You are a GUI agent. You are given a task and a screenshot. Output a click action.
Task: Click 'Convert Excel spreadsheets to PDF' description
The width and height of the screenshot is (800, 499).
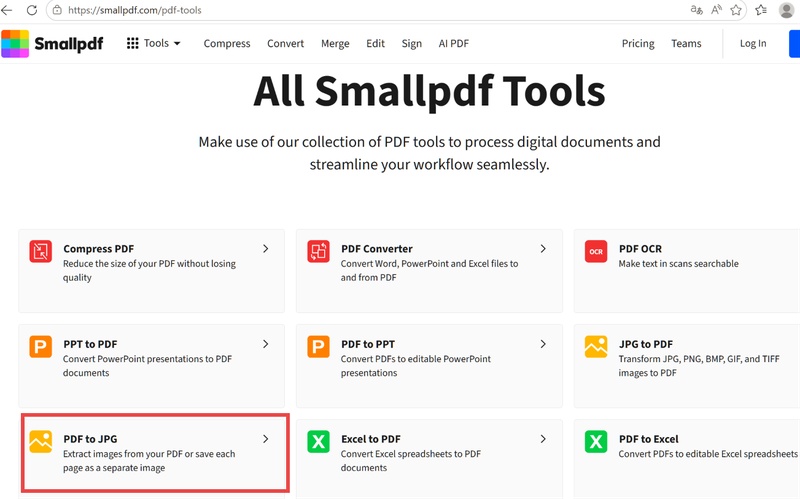point(411,461)
